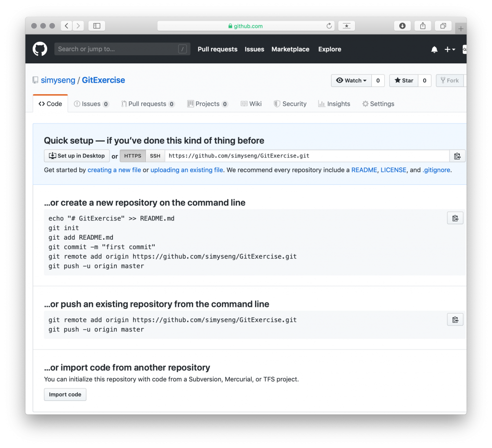Select the HTTPS protocol option
Screen dimensions: 492x448
(133, 156)
